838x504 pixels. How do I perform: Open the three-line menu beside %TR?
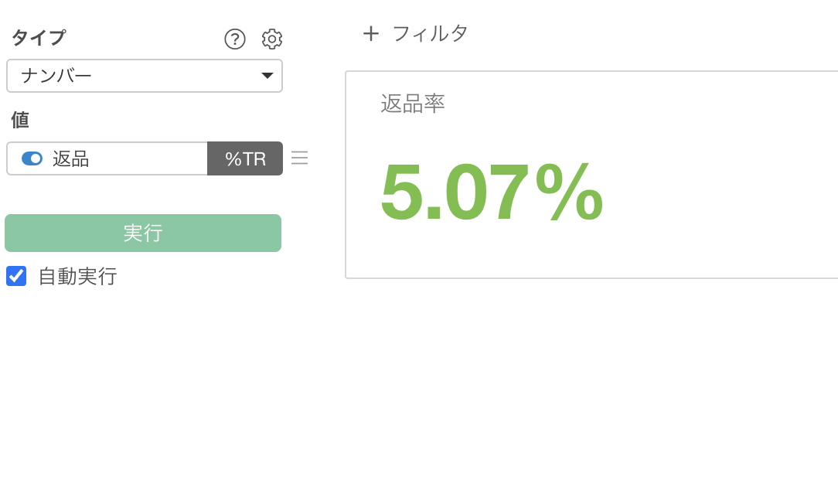pos(299,158)
